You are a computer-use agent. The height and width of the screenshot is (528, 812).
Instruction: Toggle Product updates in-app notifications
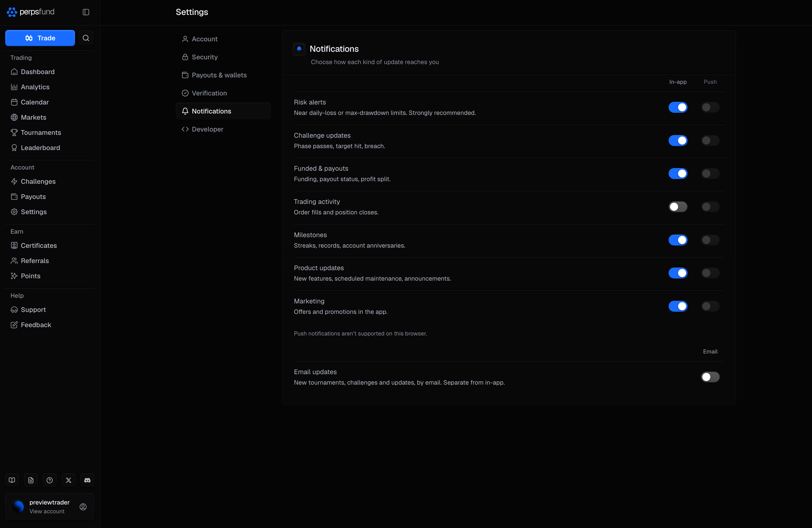tap(678, 273)
